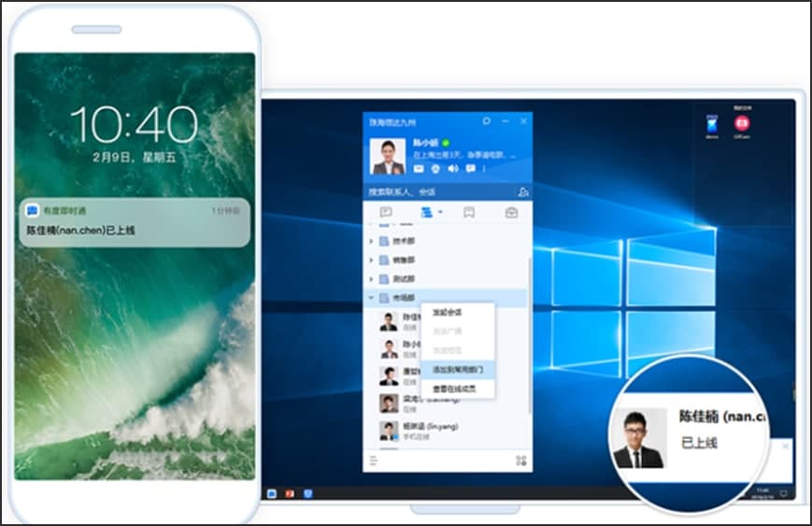Image resolution: width=812 pixels, height=526 pixels.
Task: Click the round icon next to the mail icon
Action: (435, 169)
